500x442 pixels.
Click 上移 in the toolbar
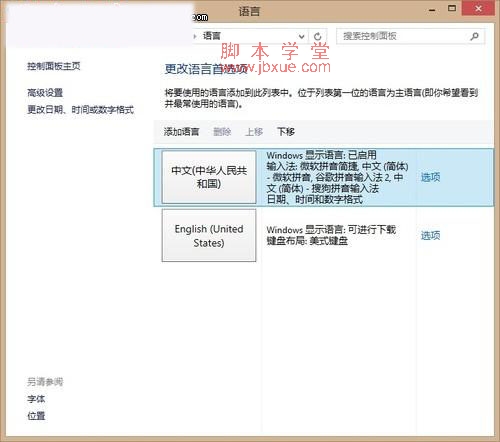coord(254,132)
